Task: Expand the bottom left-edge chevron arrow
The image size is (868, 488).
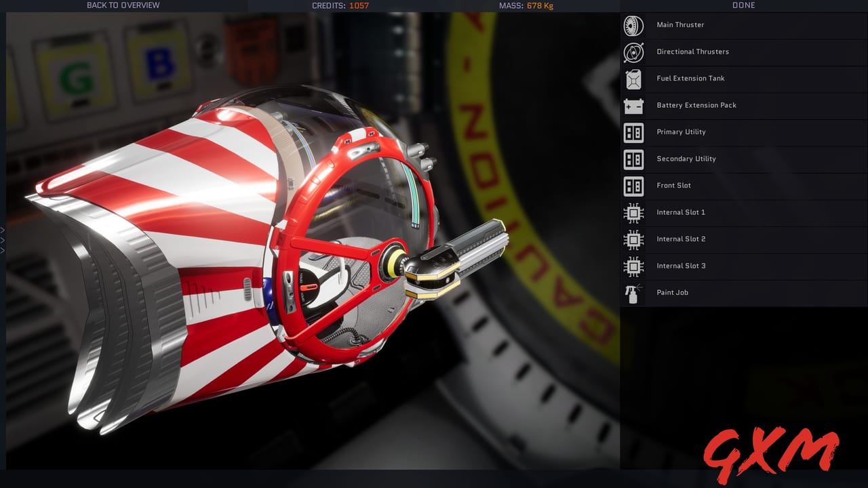Action: pyautogui.click(x=3, y=250)
